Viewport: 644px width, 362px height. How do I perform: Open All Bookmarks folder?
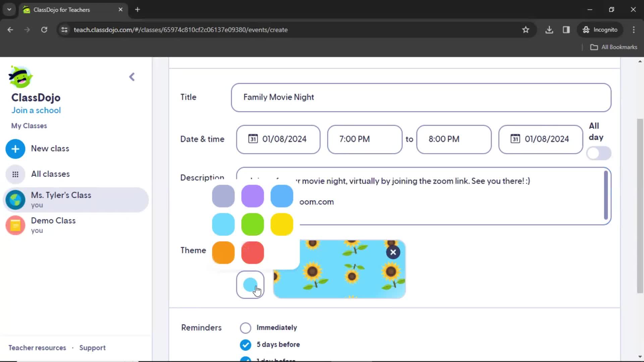click(x=614, y=47)
